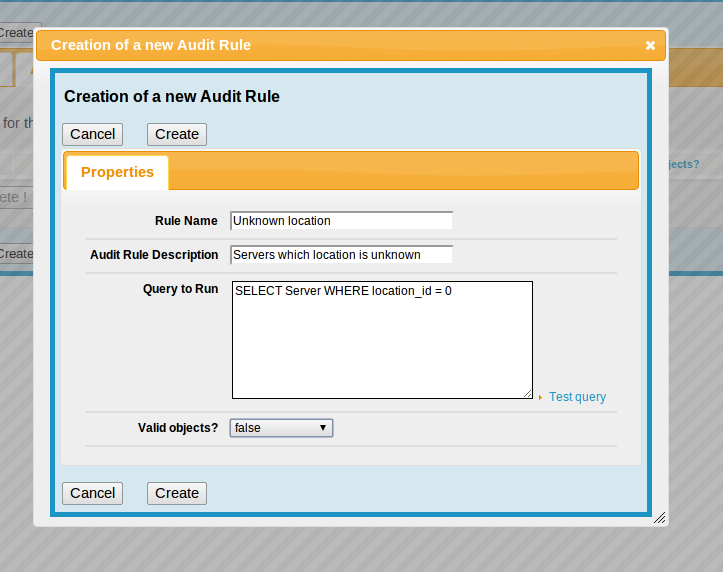723x572 pixels.
Task: Click the Audit Rule Description label
Action: (154, 255)
